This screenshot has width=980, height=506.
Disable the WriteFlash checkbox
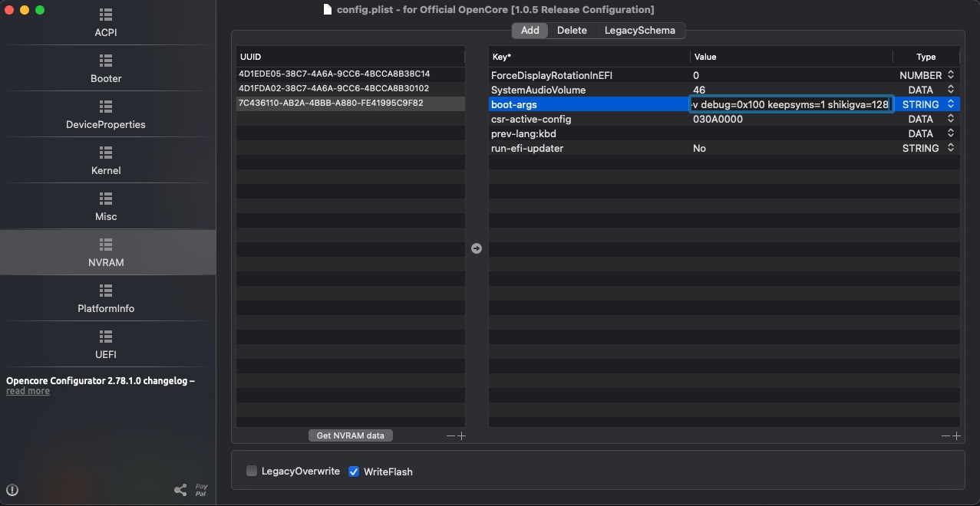pos(354,472)
